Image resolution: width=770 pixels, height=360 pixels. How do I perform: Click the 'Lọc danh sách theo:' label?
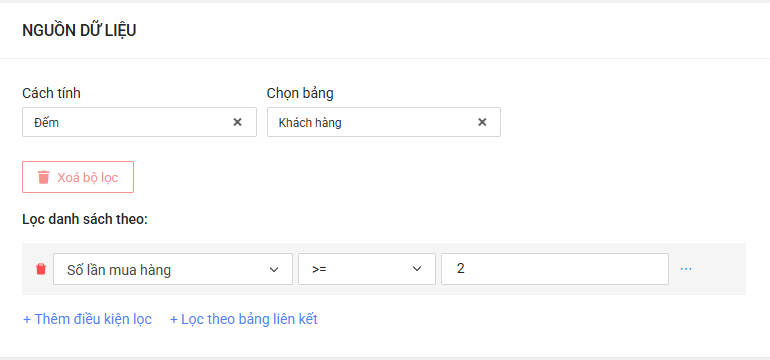(85, 220)
